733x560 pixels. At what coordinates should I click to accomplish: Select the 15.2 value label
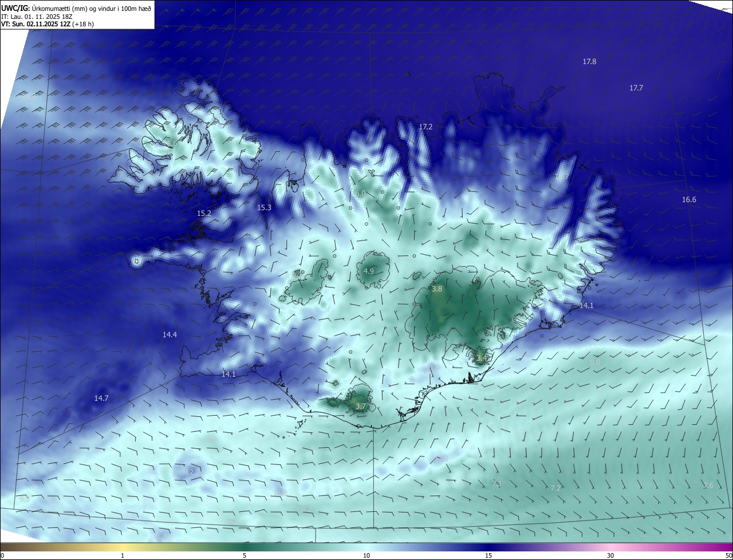point(204,213)
